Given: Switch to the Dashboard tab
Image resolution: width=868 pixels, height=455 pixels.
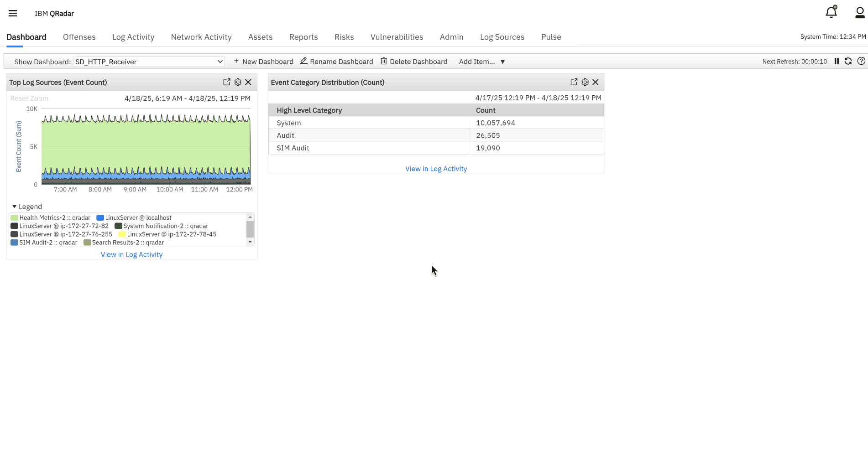Looking at the screenshot, I should point(26,37).
